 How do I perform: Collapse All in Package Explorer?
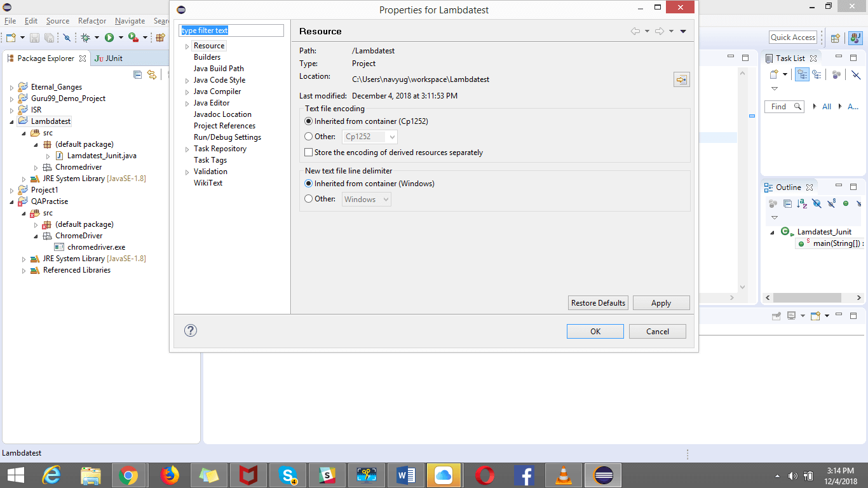(137, 74)
